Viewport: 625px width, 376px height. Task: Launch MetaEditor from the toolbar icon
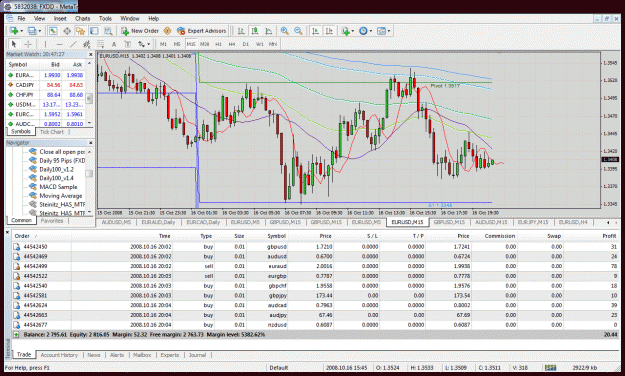click(167, 31)
